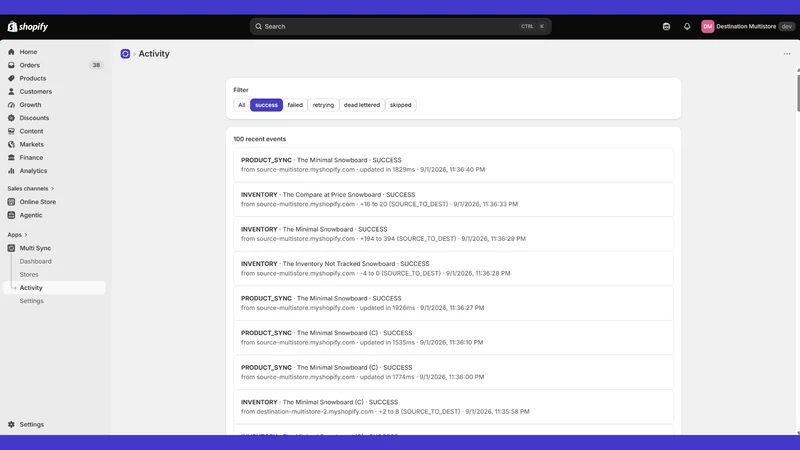Select the retrying filter
This screenshot has height=450, width=800.
point(323,105)
